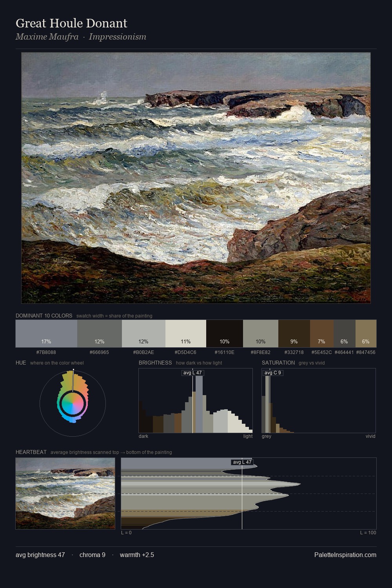Screen dimensions: 392x588
Task: Pick the #B0B2AE light grey swatch
Action: 143,334
